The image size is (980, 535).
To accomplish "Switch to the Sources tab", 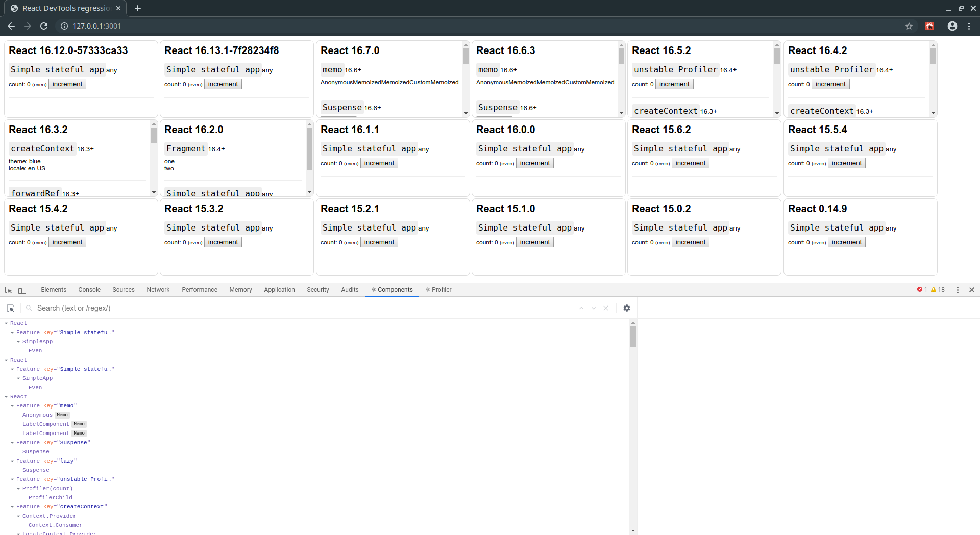I will pyautogui.click(x=124, y=290).
